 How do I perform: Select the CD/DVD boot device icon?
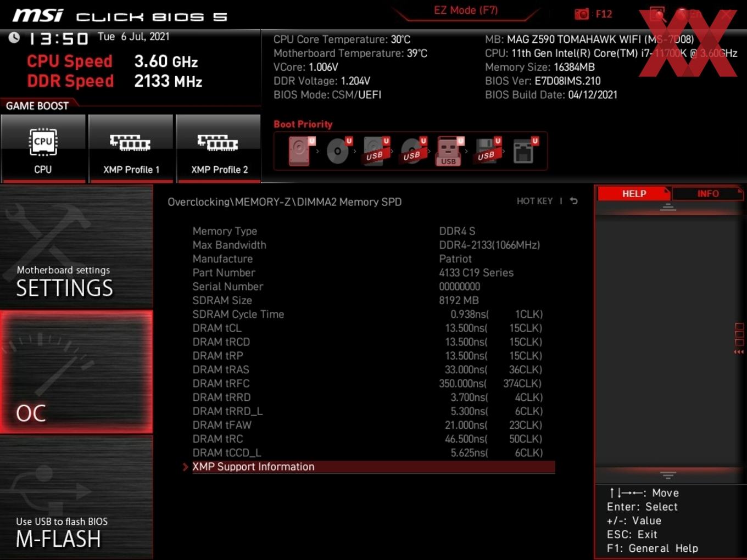pos(338,150)
